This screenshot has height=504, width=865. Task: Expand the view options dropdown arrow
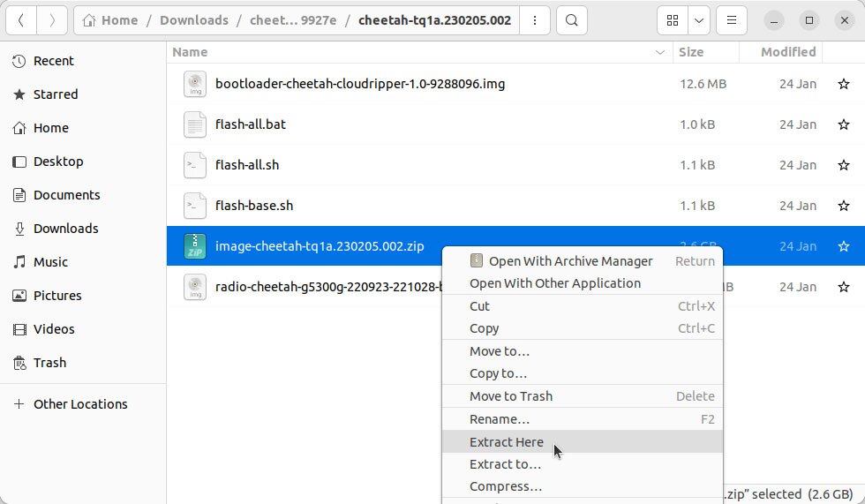699,20
